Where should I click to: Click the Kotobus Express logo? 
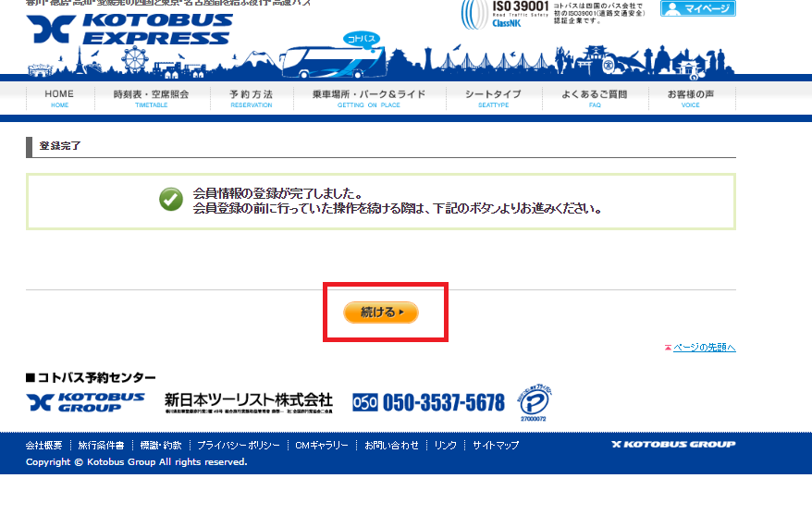[129, 29]
